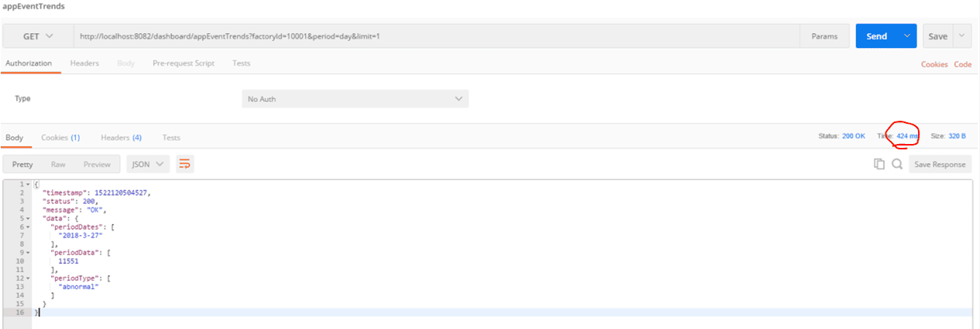The height and width of the screenshot is (329, 980).
Task: Open the Send button dropdown arrow
Action: [x=907, y=36]
